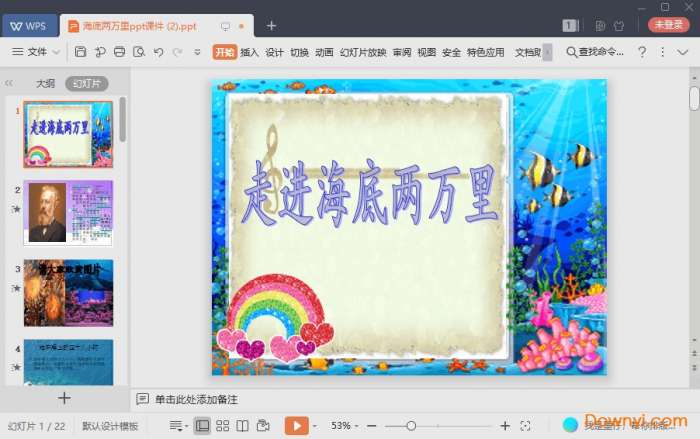Toggle normal view button in status bar
This screenshot has height=439, width=700.
(202, 426)
